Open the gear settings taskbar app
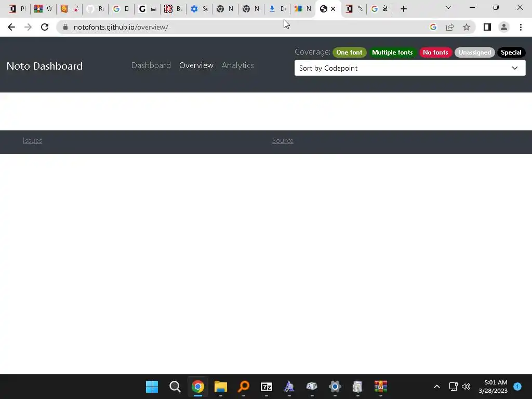This screenshot has width=532, height=399. (335, 387)
